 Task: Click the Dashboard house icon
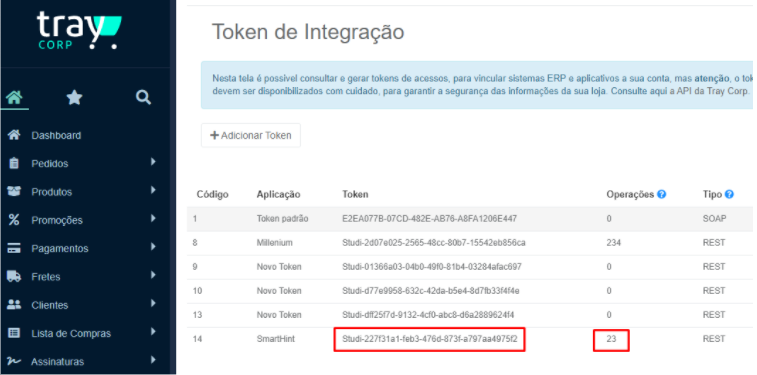click(14, 135)
